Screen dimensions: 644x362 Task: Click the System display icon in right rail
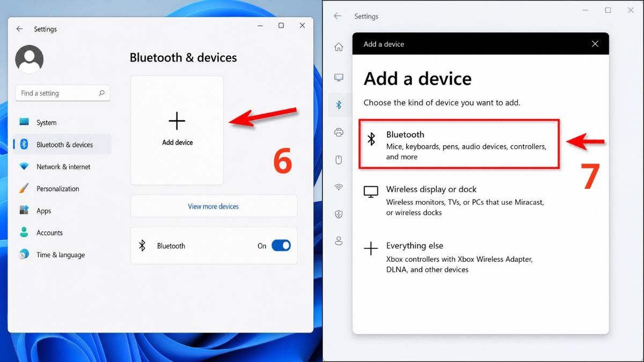coord(339,78)
